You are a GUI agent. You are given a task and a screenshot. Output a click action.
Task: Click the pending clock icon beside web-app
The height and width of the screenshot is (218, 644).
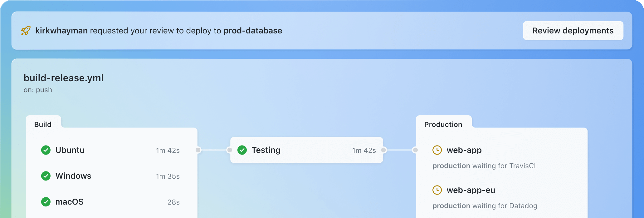coord(437,150)
